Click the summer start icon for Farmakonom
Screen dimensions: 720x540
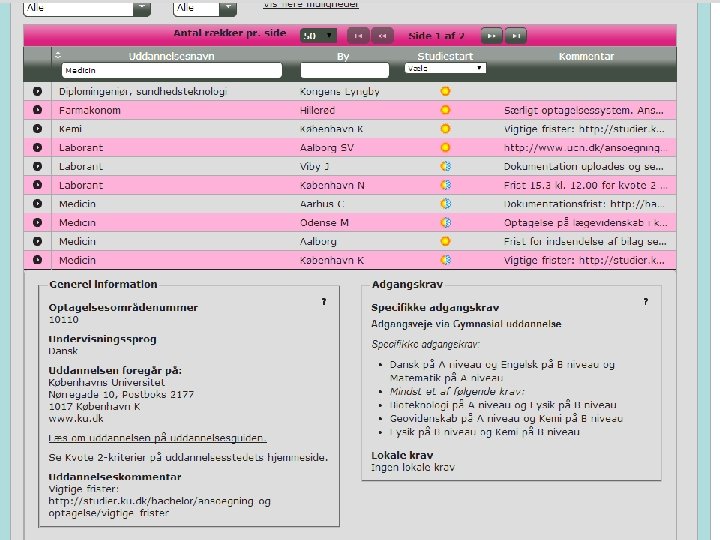point(445,110)
